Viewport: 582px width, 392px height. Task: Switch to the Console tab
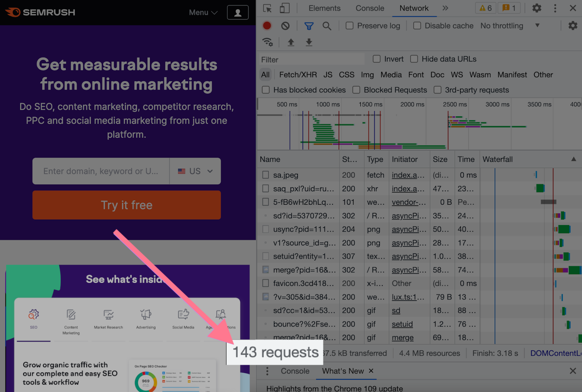click(x=370, y=8)
